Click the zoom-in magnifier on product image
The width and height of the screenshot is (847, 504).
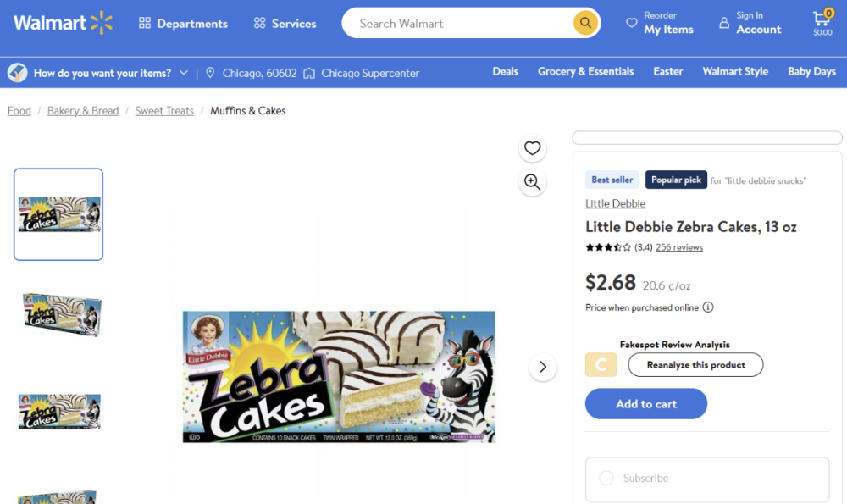click(x=532, y=181)
